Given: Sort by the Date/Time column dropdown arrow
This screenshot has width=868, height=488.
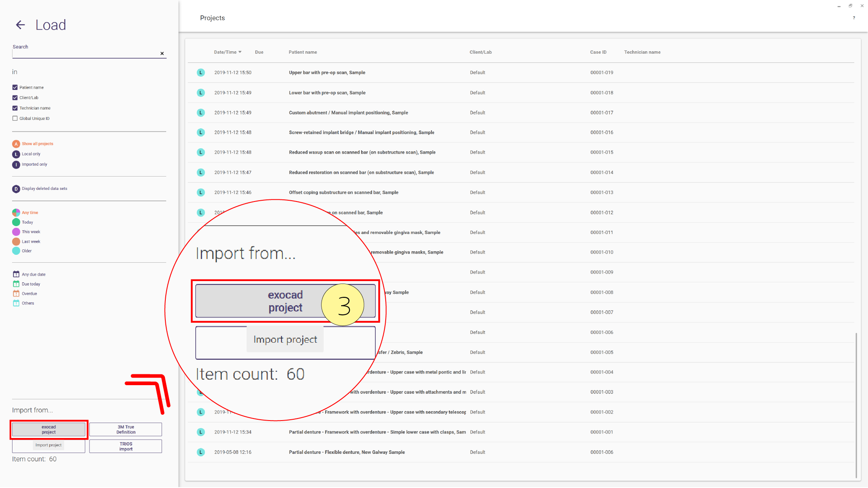Looking at the screenshot, I should (240, 52).
